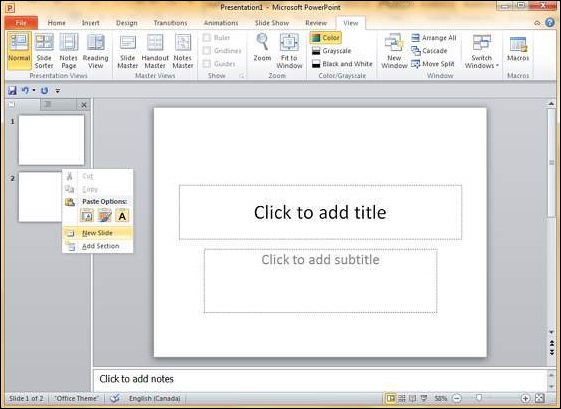The height and width of the screenshot is (409, 561).
Task: Open the Home ribbon tab
Action: (x=57, y=23)
